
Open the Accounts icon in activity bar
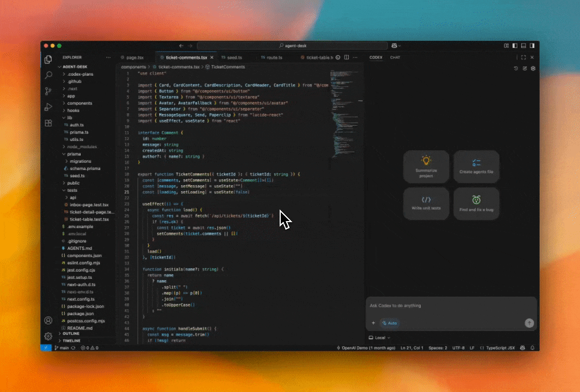click(x=49, y=321)
